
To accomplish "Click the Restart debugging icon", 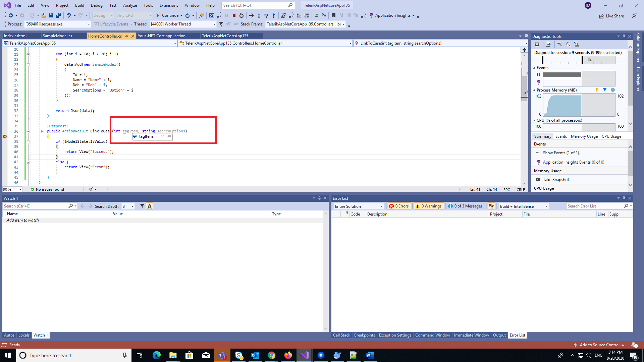I will pyautogui.click(x=241, y=15).
